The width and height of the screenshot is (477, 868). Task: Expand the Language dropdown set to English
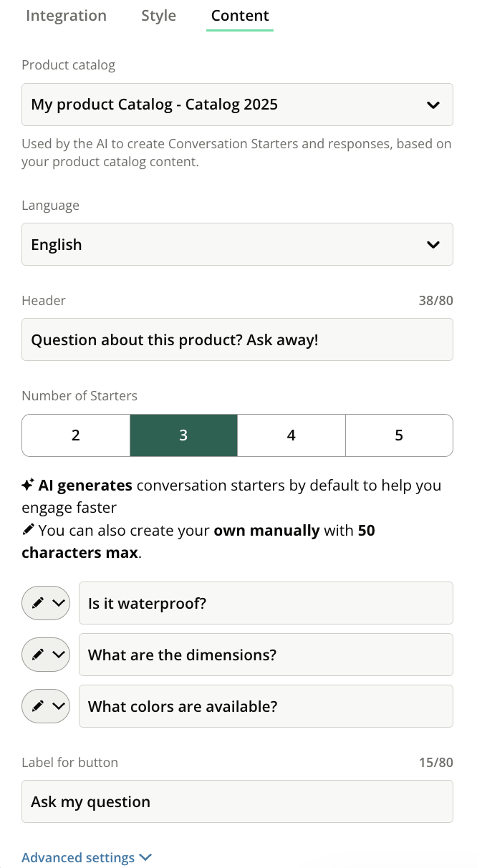[x=237, y=244]
